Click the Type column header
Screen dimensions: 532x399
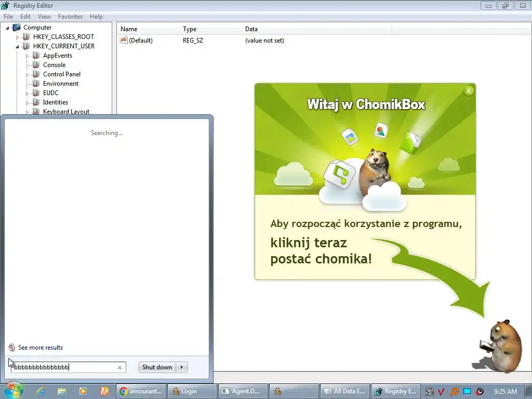coord(211,29)
